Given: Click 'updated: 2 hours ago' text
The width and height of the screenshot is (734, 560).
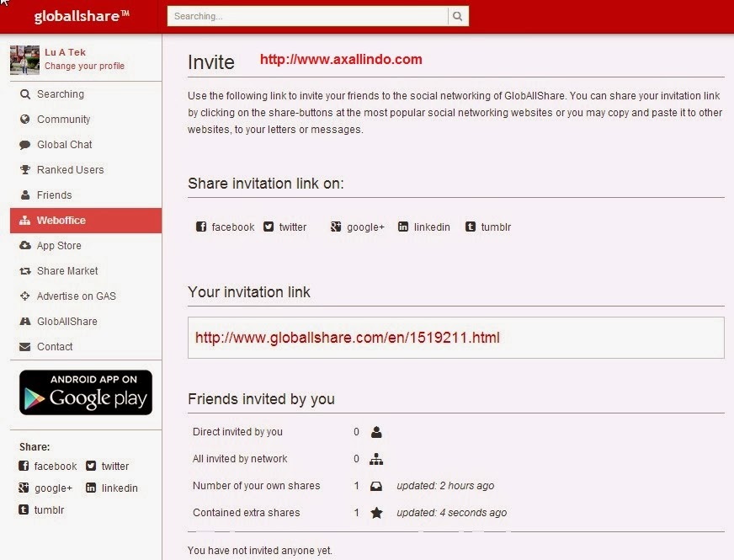Looking at the screenshot, I should [445, 486].
